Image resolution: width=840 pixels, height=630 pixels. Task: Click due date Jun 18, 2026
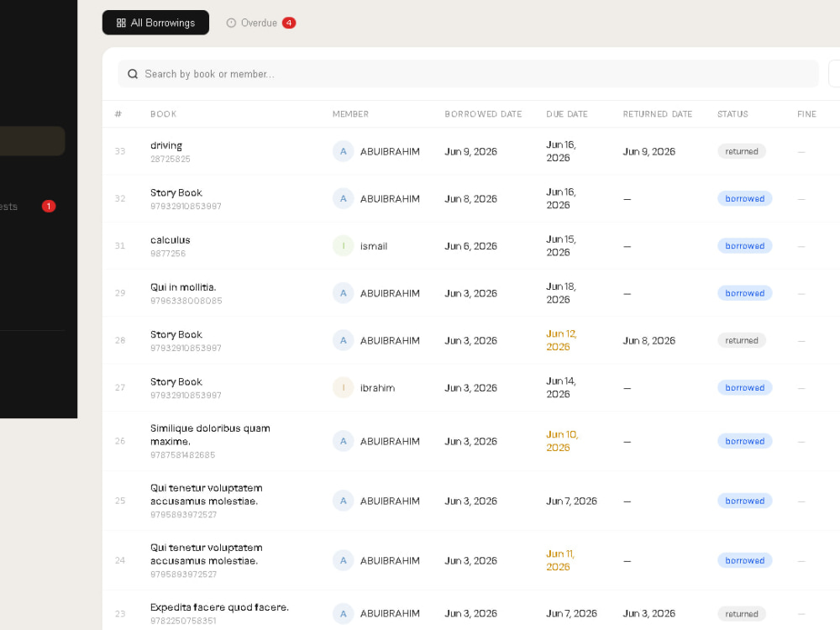coord(561,293)
